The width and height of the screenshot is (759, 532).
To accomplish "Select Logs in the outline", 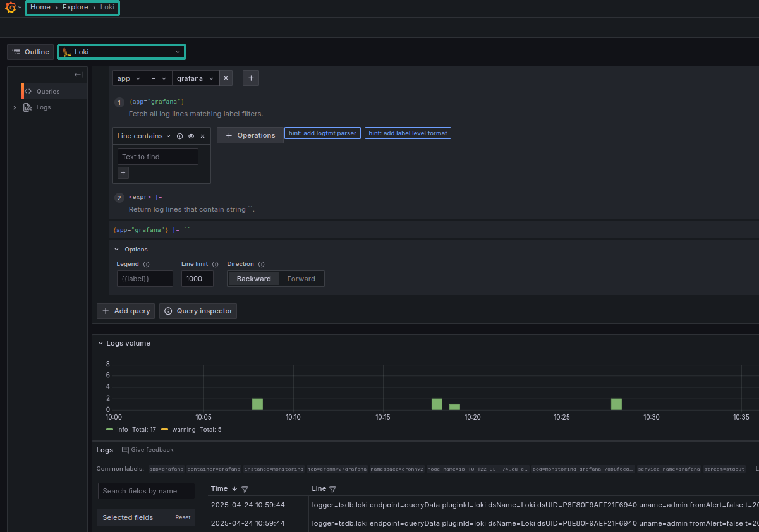I will coord(43,107).
